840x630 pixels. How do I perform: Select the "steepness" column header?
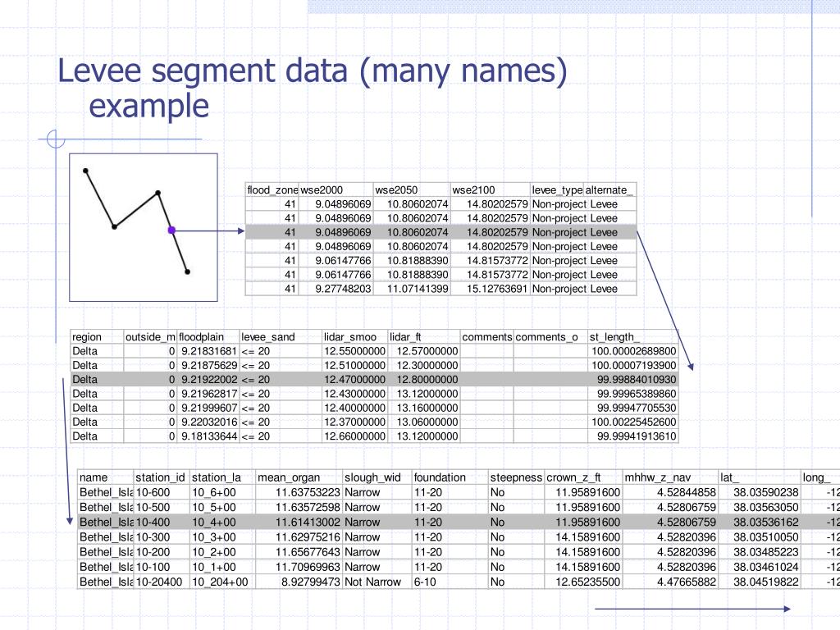(517, 477)
